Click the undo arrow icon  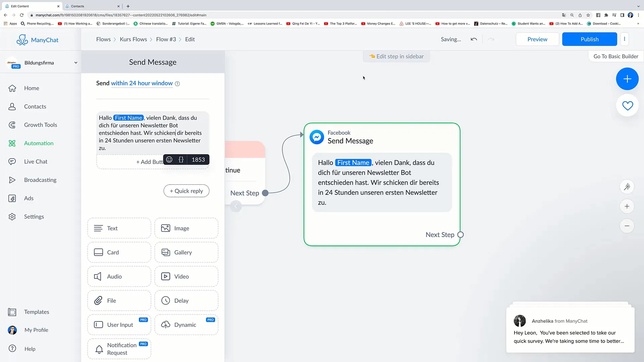pyautogui.click(x=474, y=39)
